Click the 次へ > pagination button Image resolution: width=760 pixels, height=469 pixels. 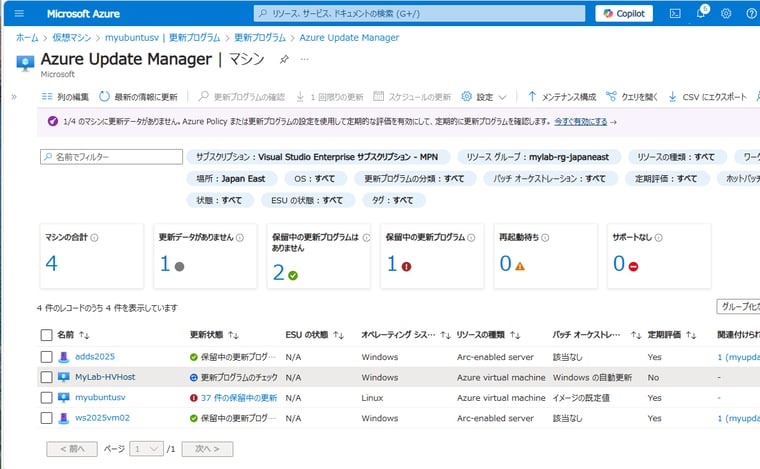[x=207, y=449]
